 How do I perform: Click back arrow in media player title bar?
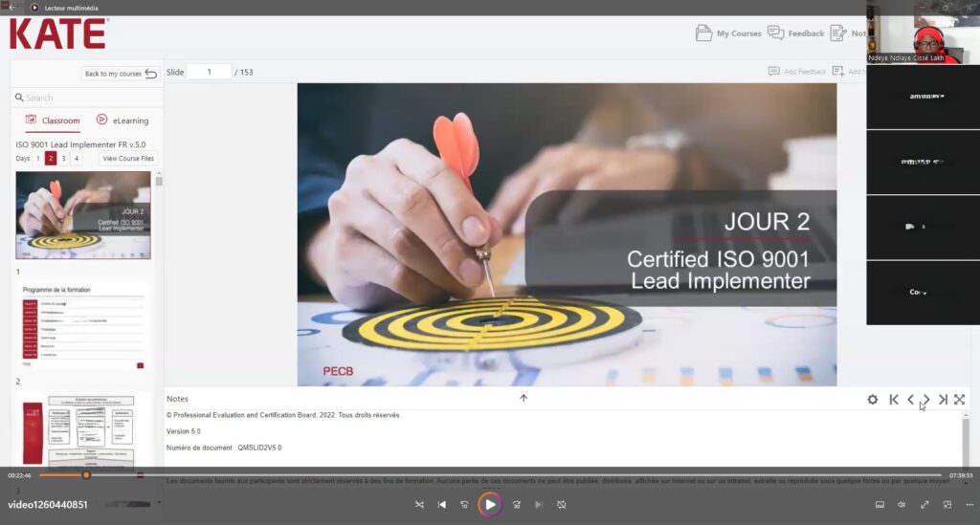point(11,8)
